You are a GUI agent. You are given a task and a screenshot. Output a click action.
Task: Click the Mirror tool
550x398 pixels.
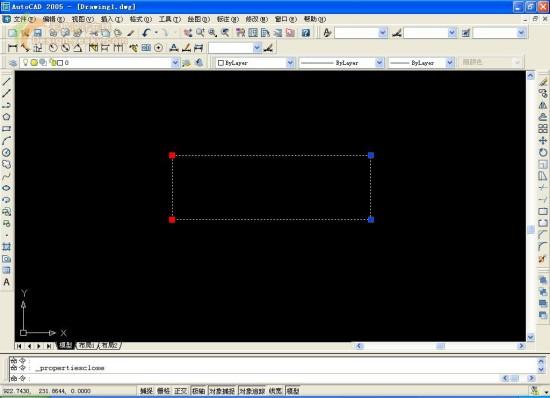(x=543, y=105)
